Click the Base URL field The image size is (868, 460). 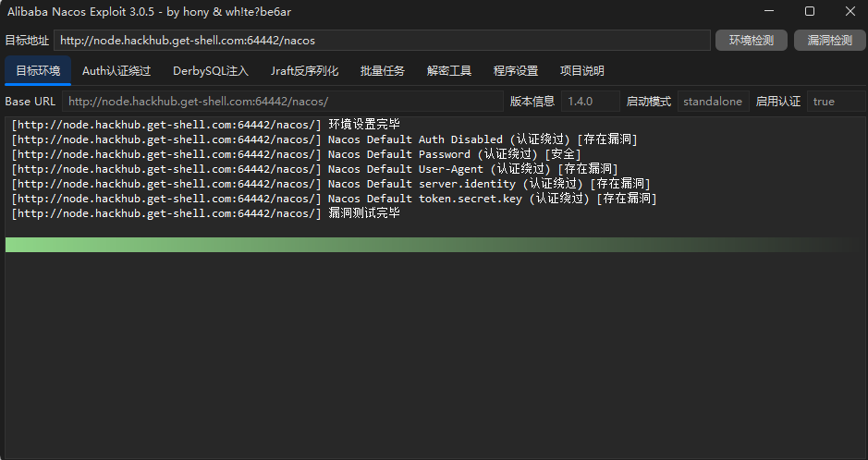tap(282, 102)
